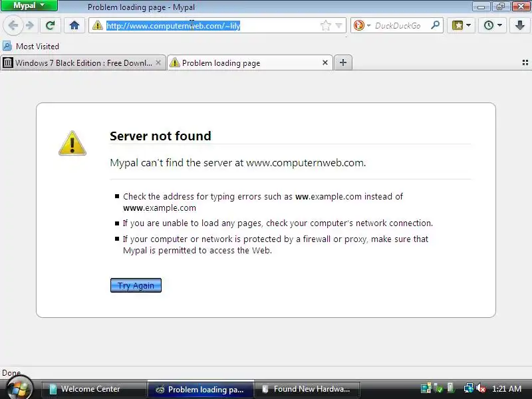The height and width of the screenshot is (399, 532).
Task: Open a new tab
Action: (343, 63)
